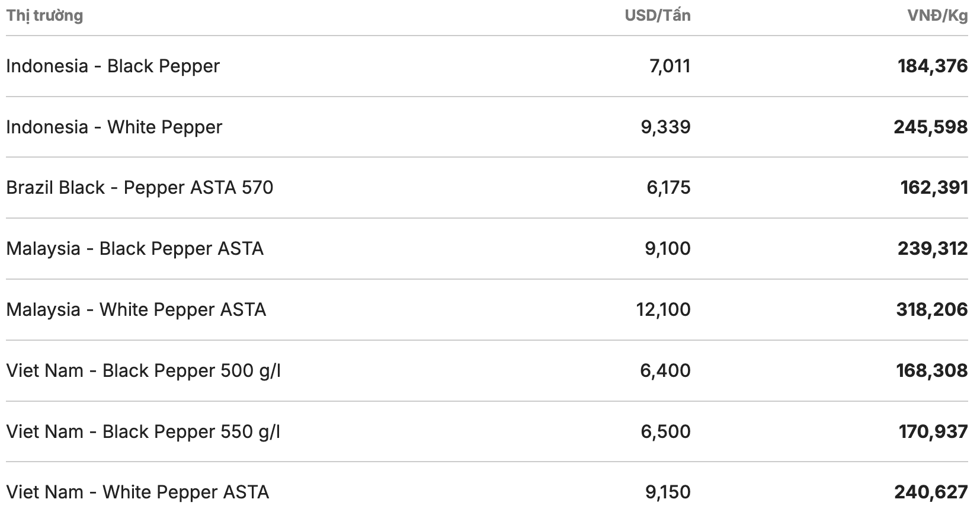The image size is (980, 512).
Task: Select Viet Nam - Black Pepper 550 g/l
Action: [143, 431]
